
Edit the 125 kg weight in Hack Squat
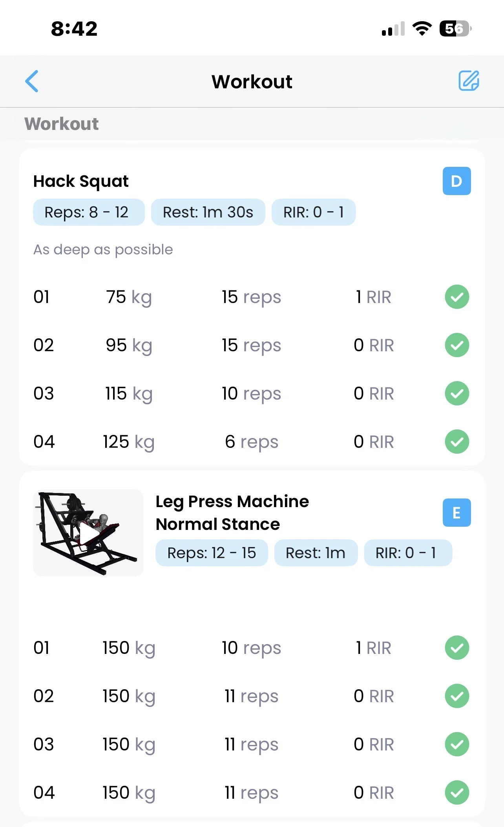pyautogui.click(x=129, y=442)
